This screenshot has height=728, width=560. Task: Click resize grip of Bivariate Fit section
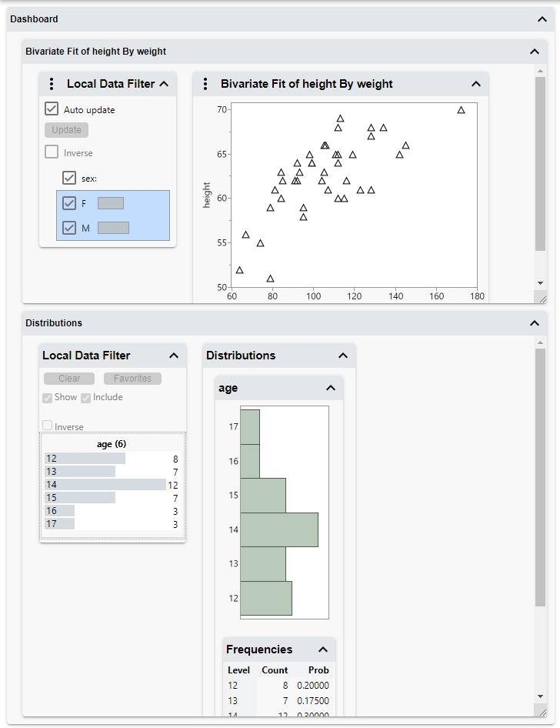coord(541,298)
